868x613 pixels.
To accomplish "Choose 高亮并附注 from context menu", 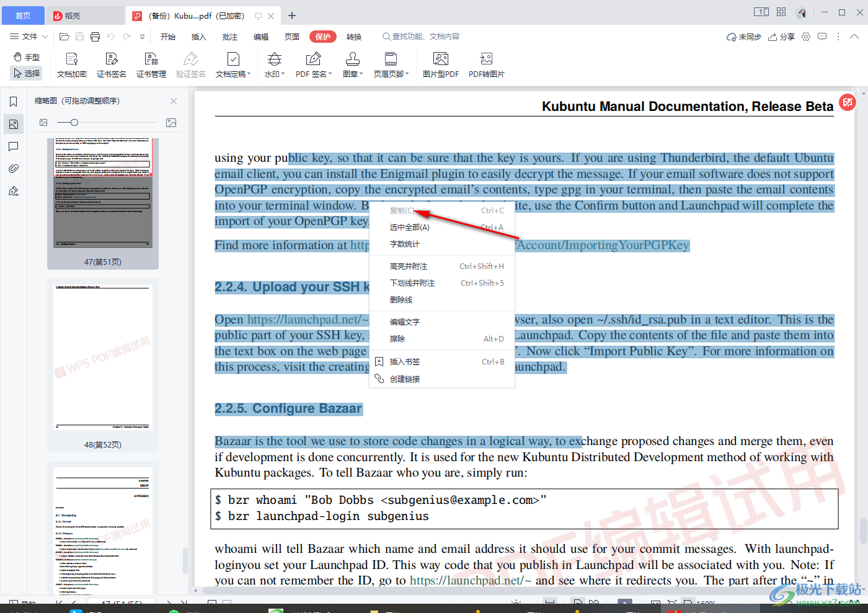I will point(442,267).
